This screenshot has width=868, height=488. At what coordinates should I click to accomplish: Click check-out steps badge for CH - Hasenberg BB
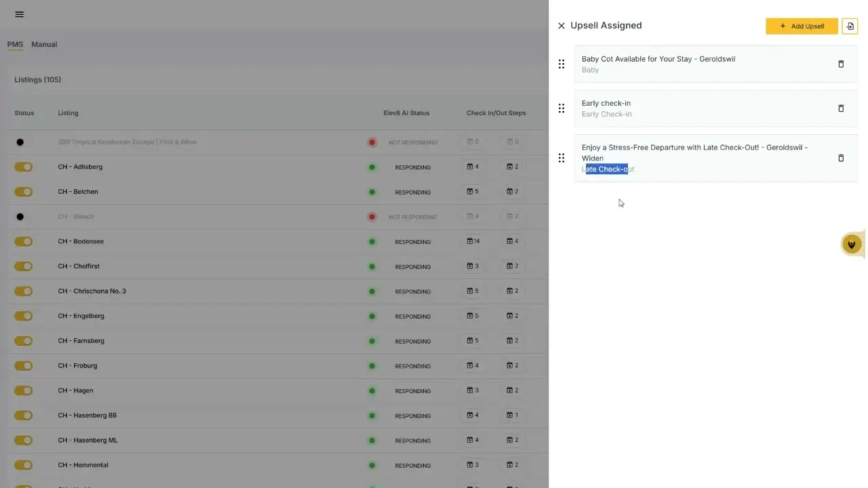tap(513, 415)
